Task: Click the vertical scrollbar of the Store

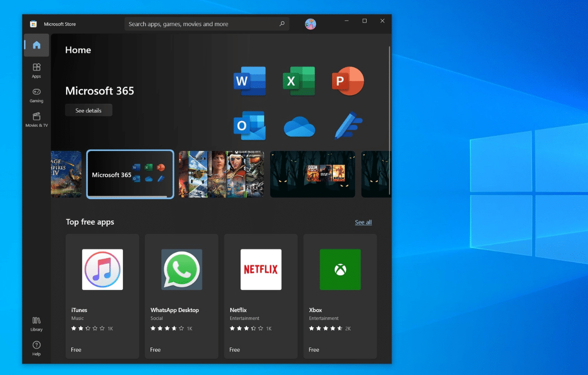Action: 390,120
